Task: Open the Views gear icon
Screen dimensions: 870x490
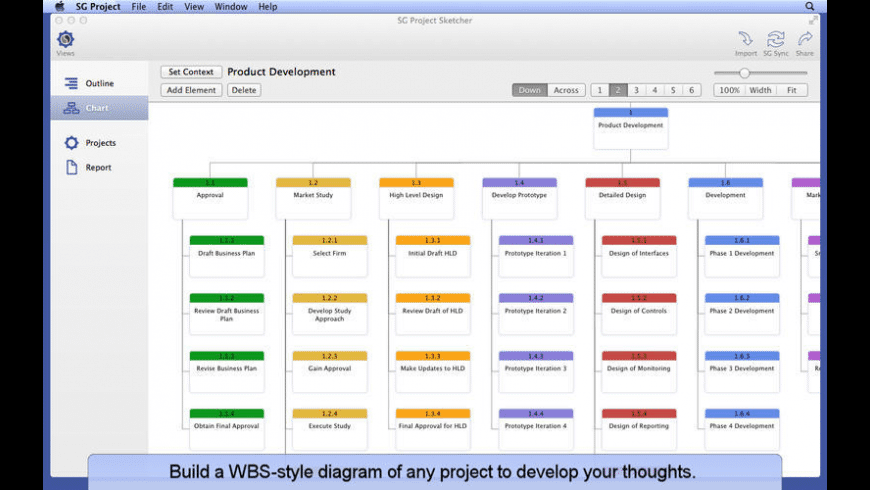Action: 65,39
